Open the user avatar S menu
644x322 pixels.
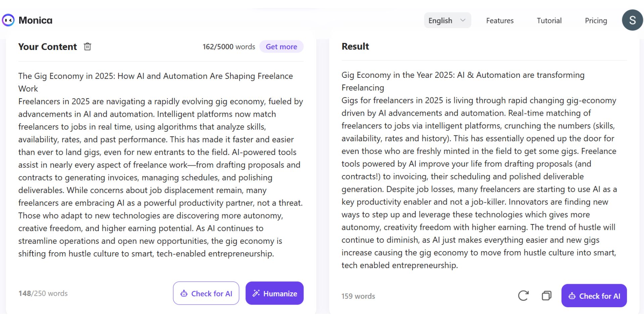[x=632, y=20]
